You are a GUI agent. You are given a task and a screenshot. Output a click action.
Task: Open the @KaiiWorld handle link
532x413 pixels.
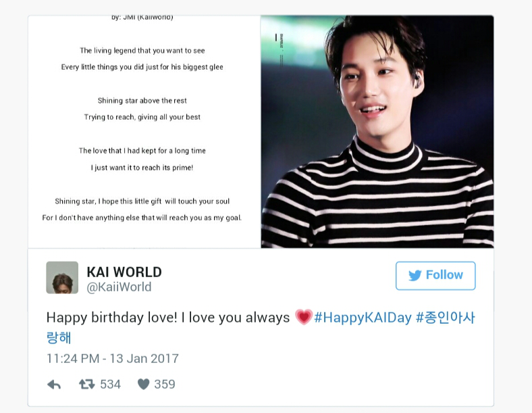[x=119, y=287]
